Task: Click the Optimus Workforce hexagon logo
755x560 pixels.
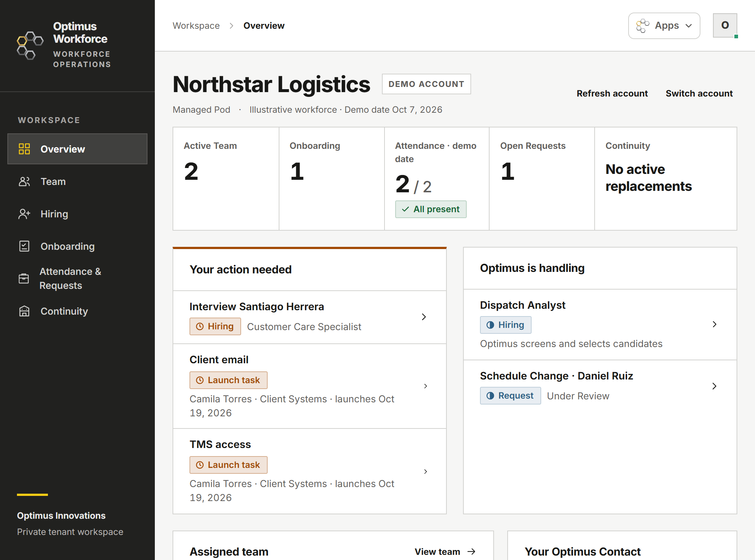Action: coord(30,45)
